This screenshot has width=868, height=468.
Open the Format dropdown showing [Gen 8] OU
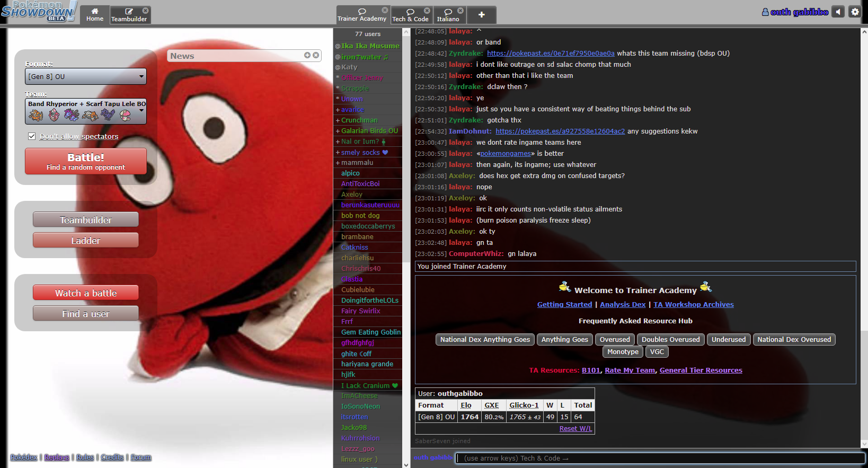point(86,76)
